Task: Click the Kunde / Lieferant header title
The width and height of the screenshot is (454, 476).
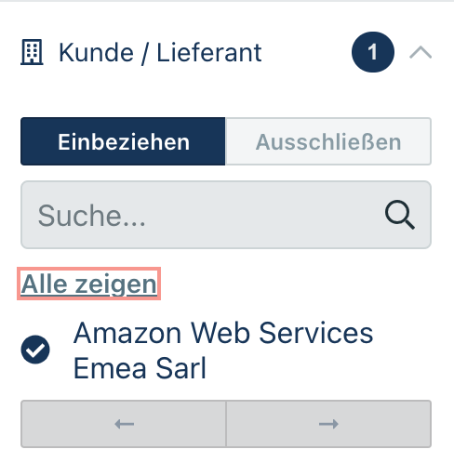Action: click(160, 53)
